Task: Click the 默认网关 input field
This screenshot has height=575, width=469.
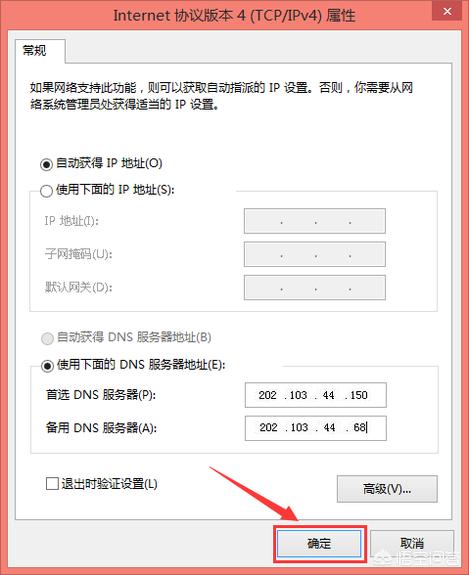Action: pyautogui.click(x=315, y=288)
